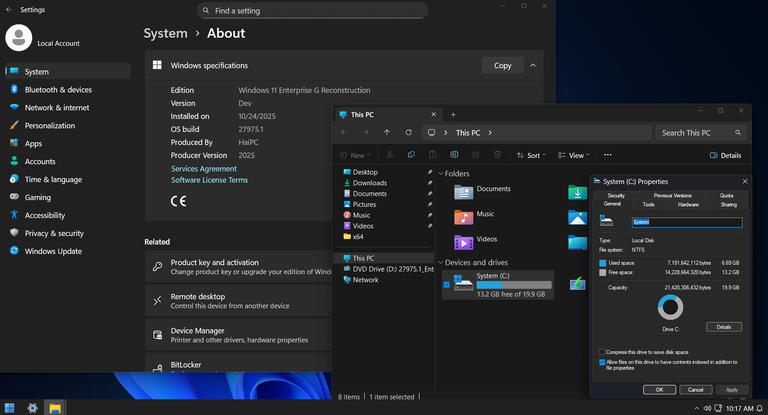
Task: Open Device Manager related setting
Action: point(238,335)
